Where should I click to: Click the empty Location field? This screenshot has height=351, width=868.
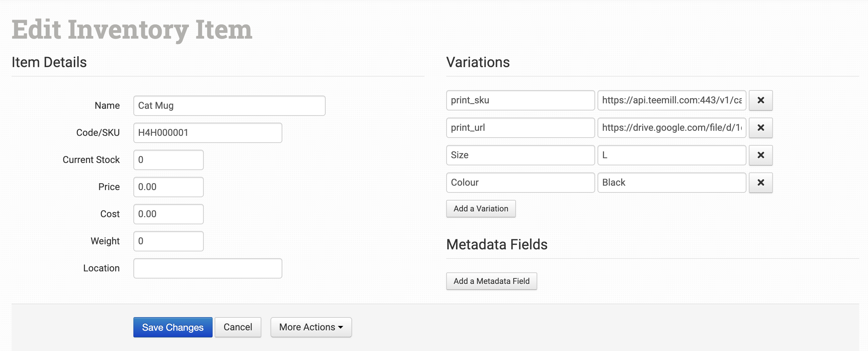[x=208, y=268]
